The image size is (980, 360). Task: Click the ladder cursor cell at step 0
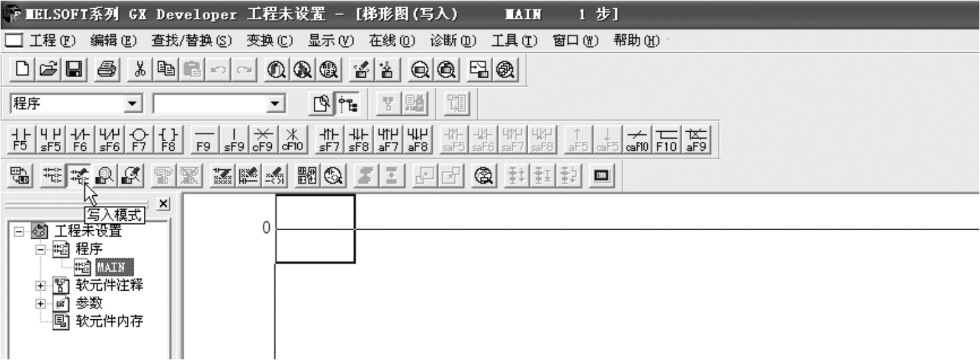315,228
